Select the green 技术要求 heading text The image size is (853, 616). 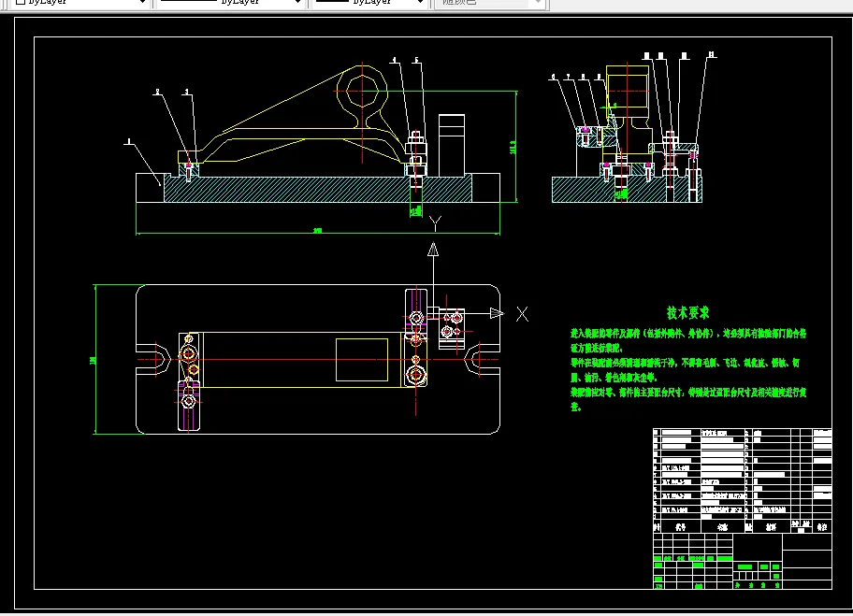[x=688, y=312]
